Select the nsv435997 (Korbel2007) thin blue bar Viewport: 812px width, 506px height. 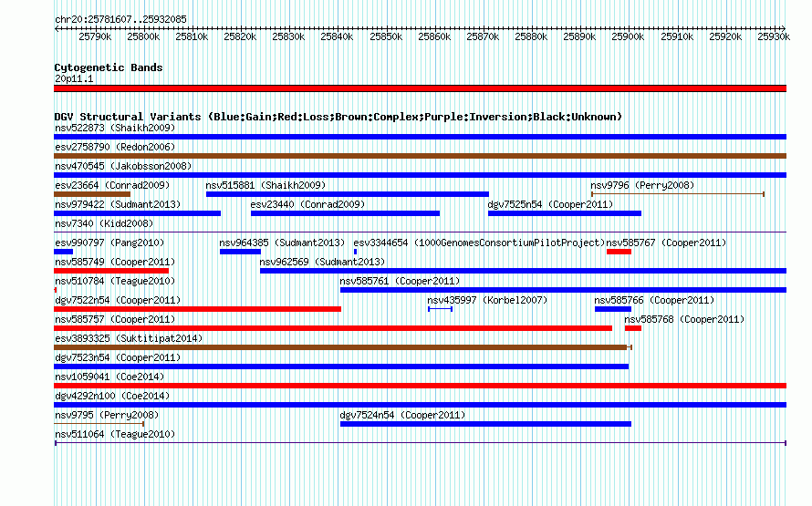point(440,309)
